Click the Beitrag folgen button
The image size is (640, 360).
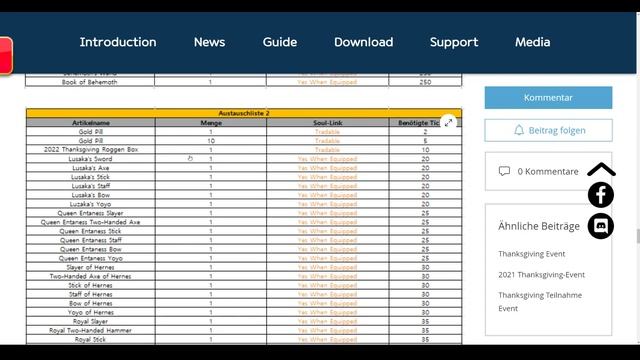click(548, 130)
